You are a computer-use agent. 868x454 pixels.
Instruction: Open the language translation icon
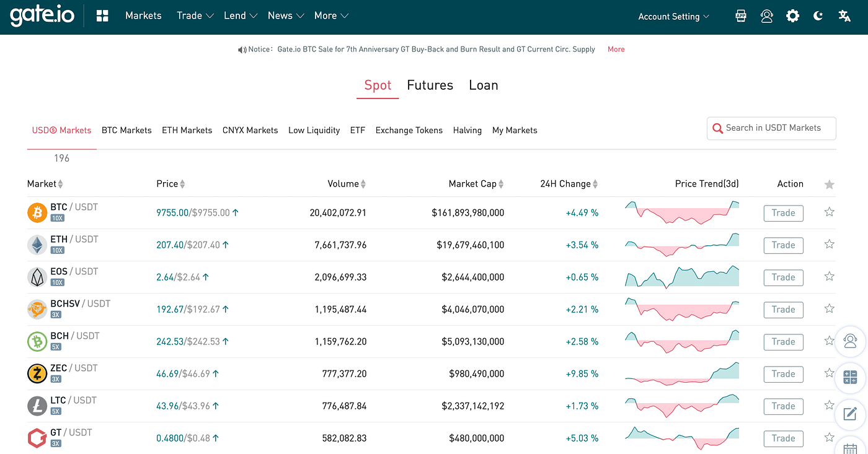[x=844, y=16]
